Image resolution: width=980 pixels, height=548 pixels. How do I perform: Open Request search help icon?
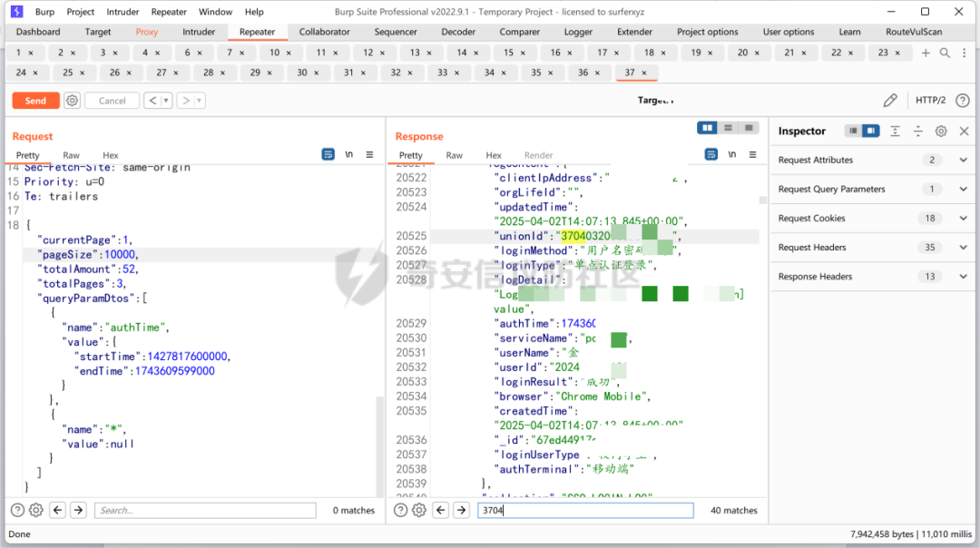click(x=17, y=511)
